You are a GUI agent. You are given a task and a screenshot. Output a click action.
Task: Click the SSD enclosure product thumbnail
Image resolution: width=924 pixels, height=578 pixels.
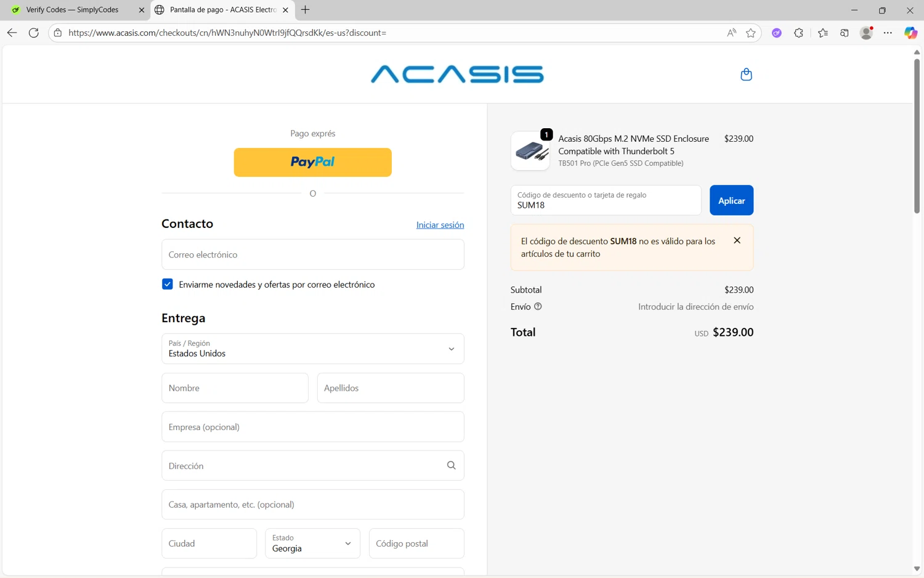pyautogui.click(x=530, y=151)
